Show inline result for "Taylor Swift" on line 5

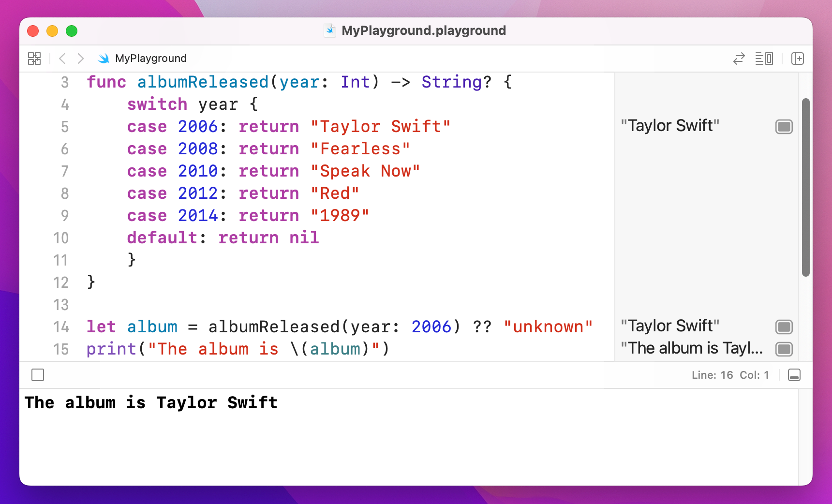coord(783,127)
